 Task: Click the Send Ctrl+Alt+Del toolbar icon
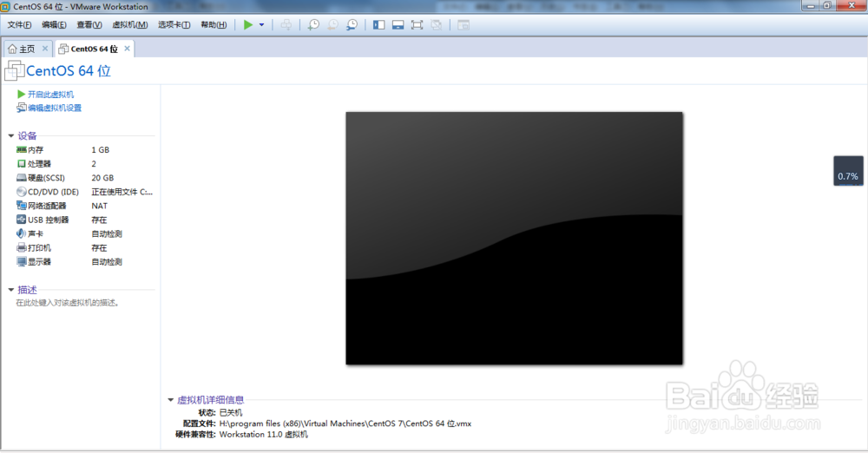pyautogui.click(x=286, y=25)
